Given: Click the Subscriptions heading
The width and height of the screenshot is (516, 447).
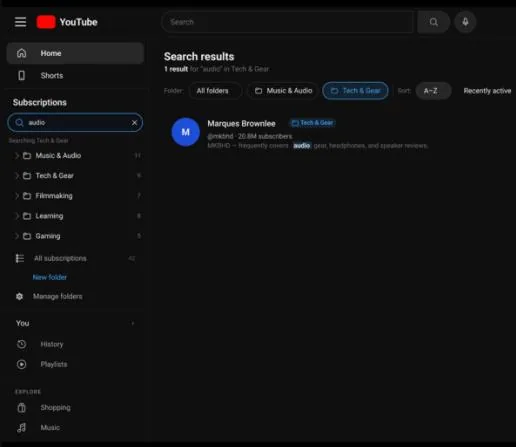Looking at the screenshot, I should click(40, 102).
